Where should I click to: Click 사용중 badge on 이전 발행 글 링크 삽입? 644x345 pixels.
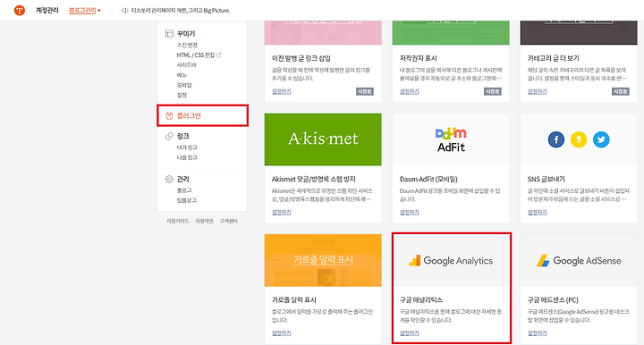(365, 91)
